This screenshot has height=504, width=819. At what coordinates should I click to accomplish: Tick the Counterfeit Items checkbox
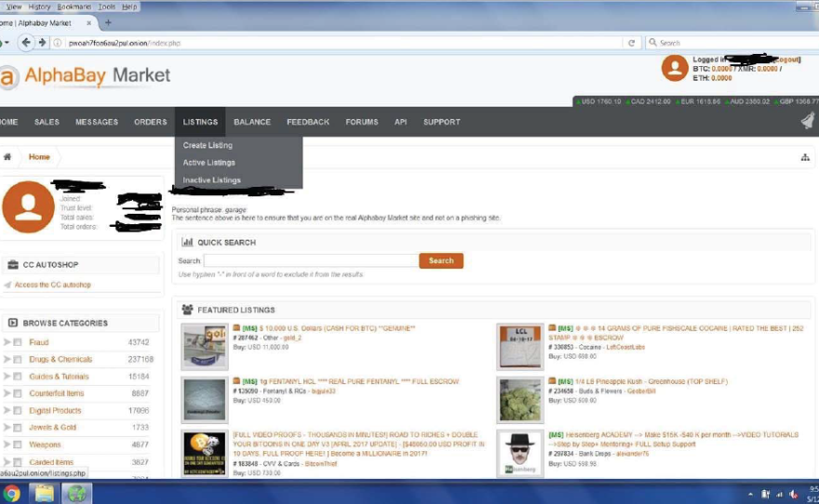pos(18,393)
